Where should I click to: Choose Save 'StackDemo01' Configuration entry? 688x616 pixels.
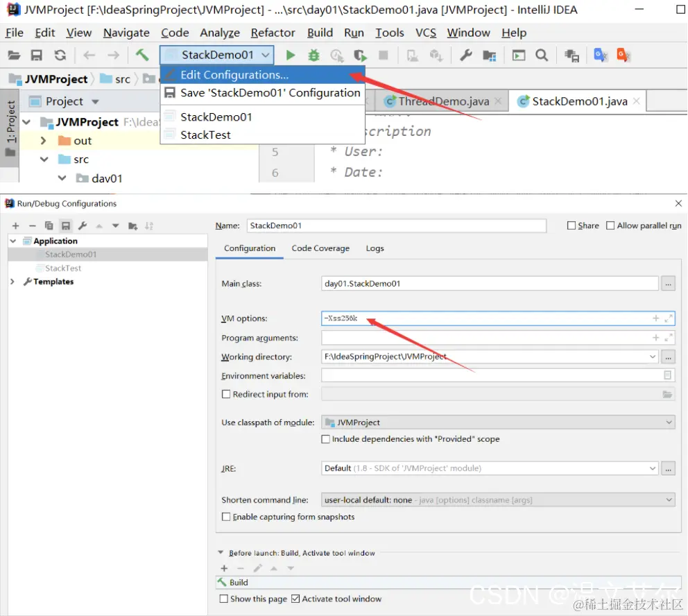[262, 93]
